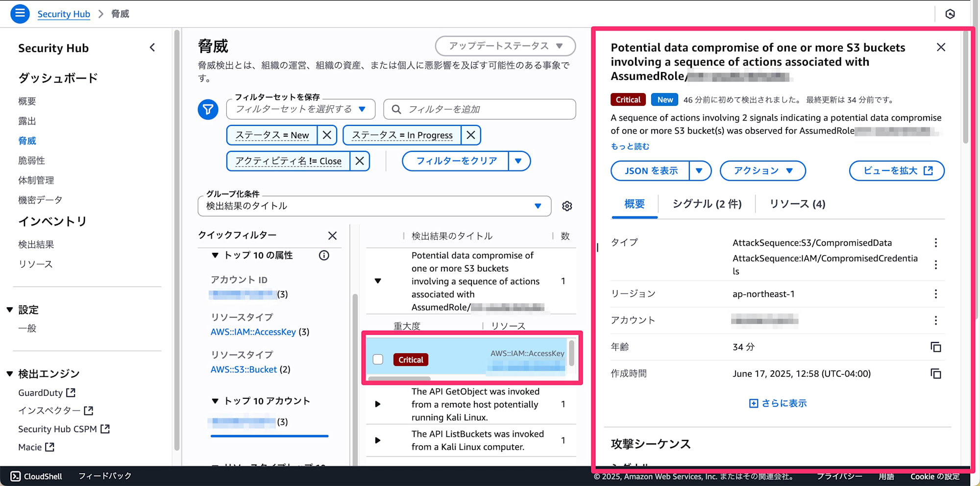Collapse the 設定 sidebar section
Image resolution: width=980 pixels, height=486 pixels.
(10, 310)
